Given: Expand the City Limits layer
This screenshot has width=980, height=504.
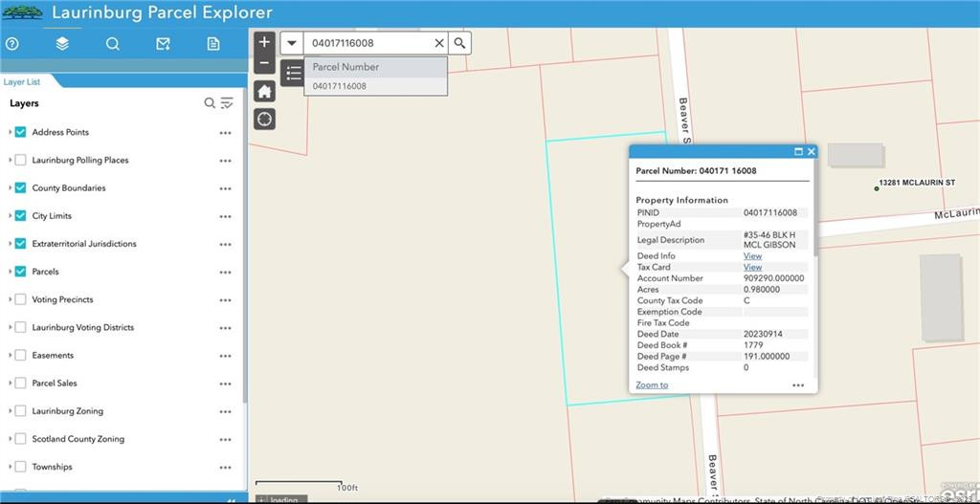Looking at the screenshot, I should pyautogui.click(x=10, y=215).
